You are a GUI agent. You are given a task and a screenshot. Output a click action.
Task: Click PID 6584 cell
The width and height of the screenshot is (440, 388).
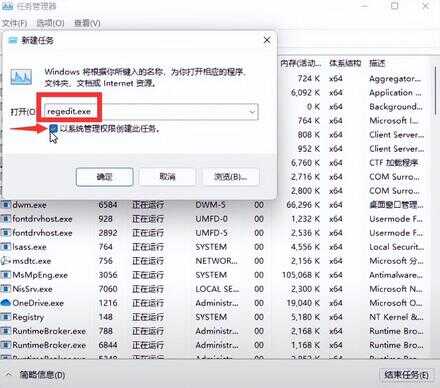108,205
